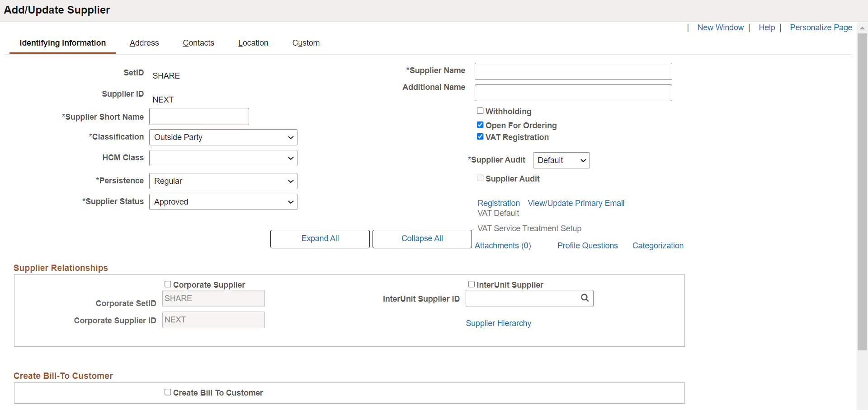Enable the Corporate Supplier checkbox
Viewport: 868px width, 410px height.
click(168, 284)
